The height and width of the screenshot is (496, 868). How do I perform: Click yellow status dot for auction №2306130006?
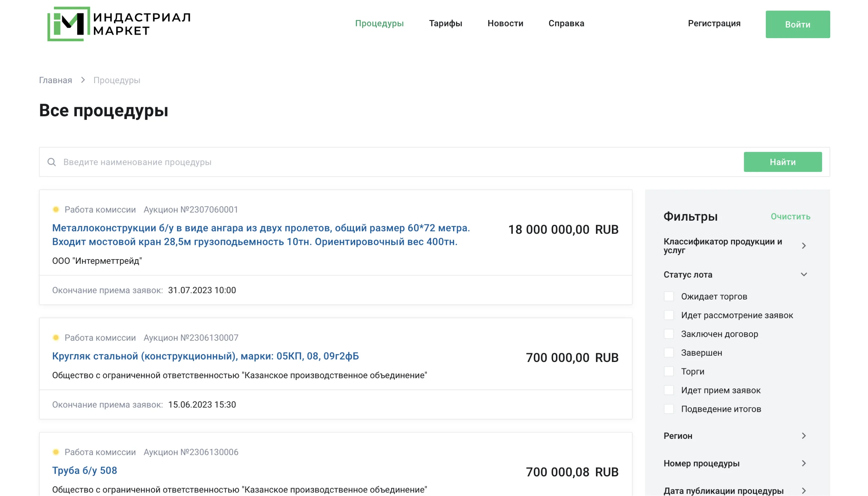[x=56, y=452]
